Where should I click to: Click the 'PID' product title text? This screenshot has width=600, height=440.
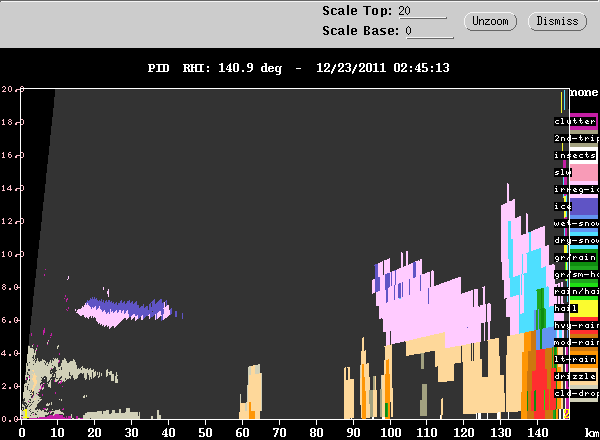(158, 68)
